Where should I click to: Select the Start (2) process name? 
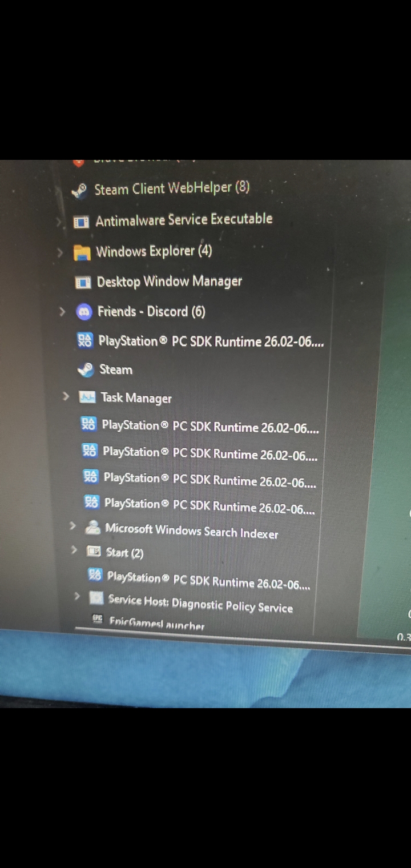[125, 553]
